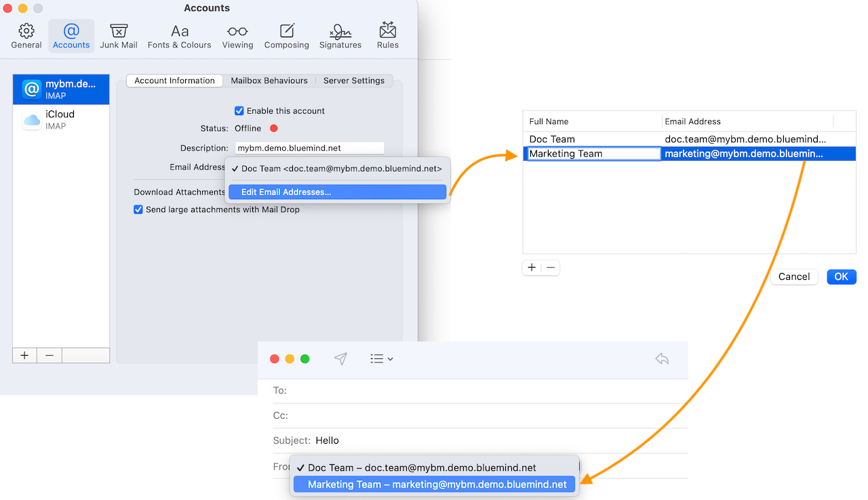This screenshot has height=500, width=868.
Task: Switch to the Viewing preferences pane
Action: click(237, 36)
